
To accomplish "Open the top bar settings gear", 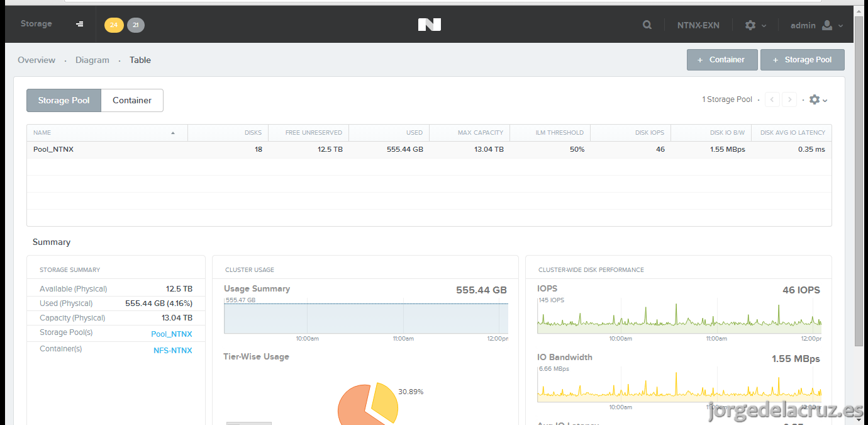I will [750, 25].
